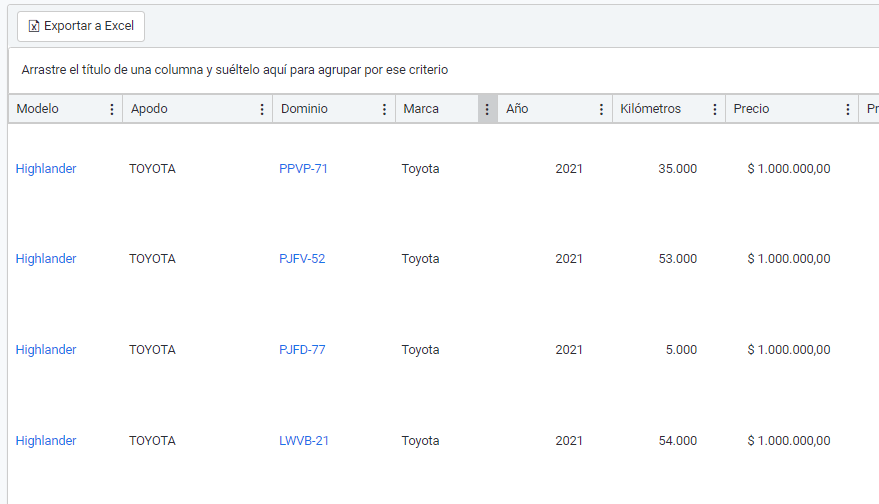Click the Año column header
The image size is (879, 504).
[x=517, y=109]
